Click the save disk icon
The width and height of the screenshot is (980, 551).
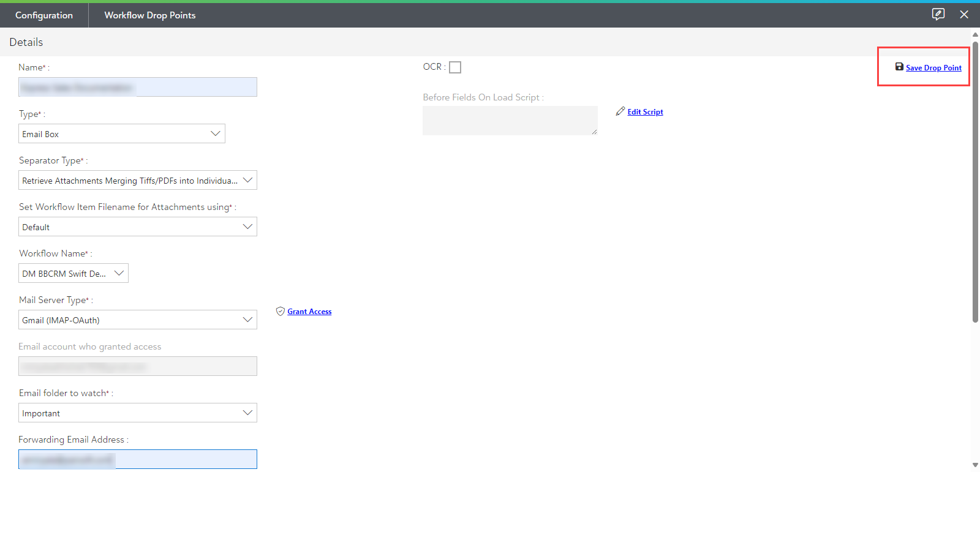point(899,67)
